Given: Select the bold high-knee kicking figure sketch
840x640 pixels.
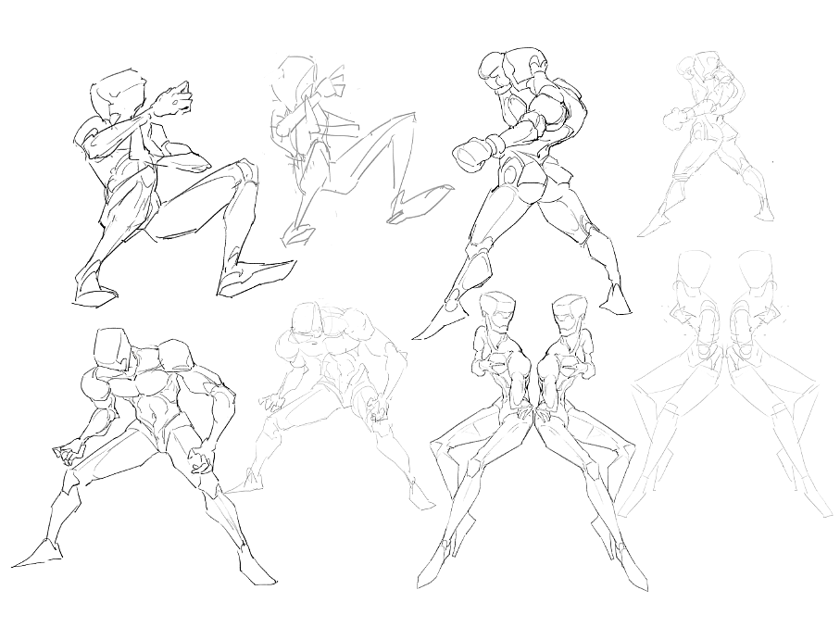Looking at the screenshot, I should tap(182, 187).
